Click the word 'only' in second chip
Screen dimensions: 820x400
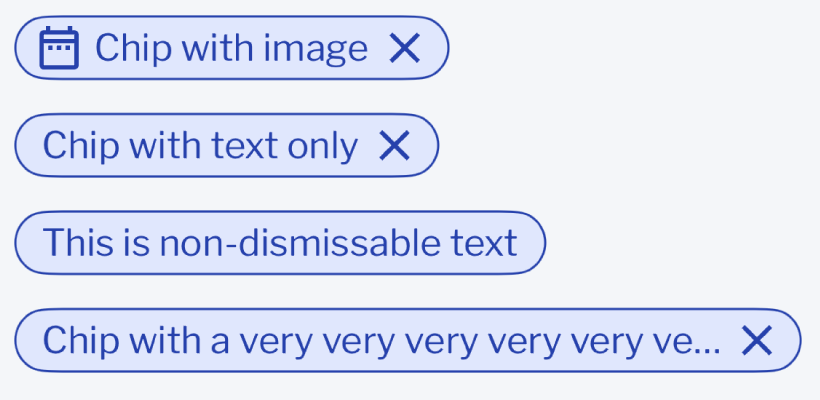[x=323, y=148]
